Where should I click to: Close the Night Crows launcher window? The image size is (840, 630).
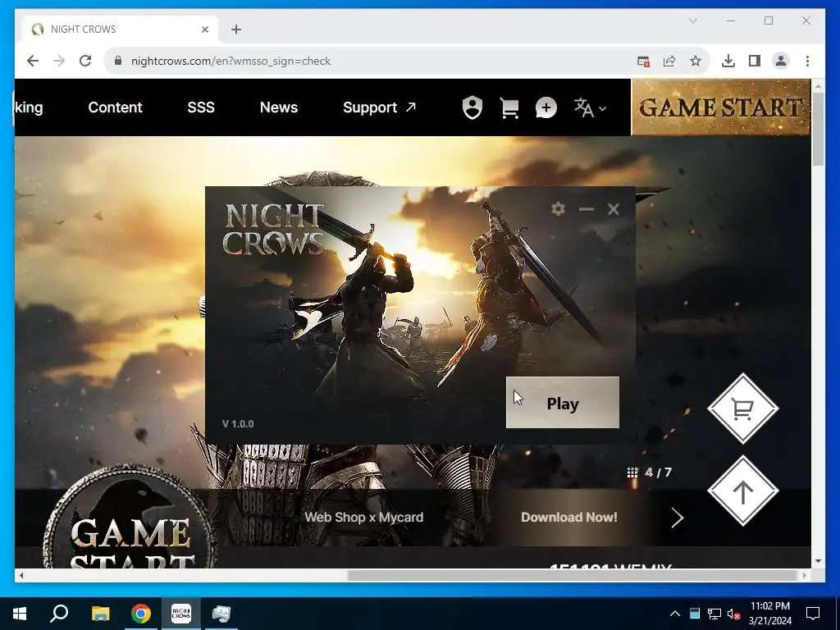(x=614, y=209)
